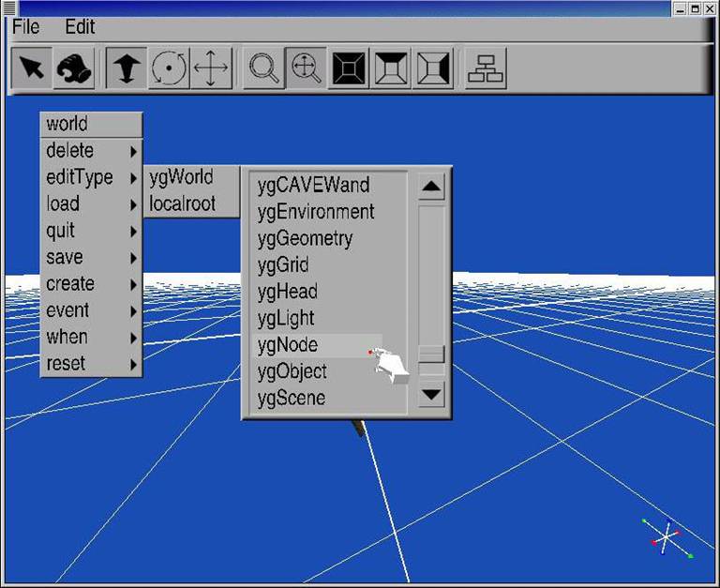Expand the reset submenu

click(x=91, y=364)
